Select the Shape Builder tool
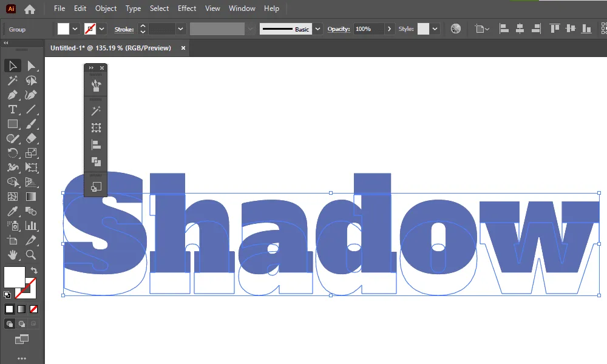The height and width of the screenshot is (364, 607). coord(12,182)
